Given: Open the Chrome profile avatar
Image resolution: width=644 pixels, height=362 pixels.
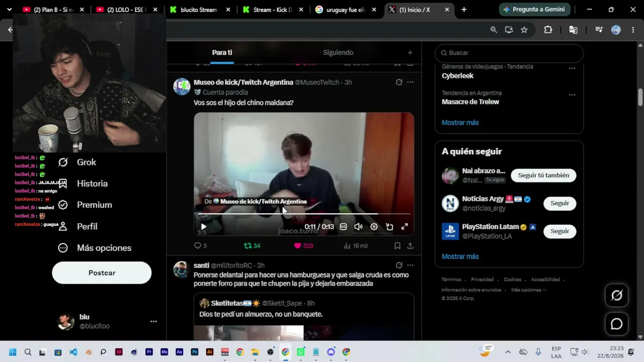Looking at the screenshot, I should point(616,30).
